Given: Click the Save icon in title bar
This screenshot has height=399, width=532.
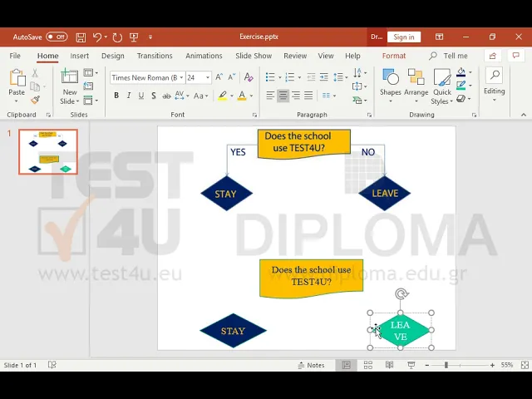Looking at the screenshot, I should [81, 37].
